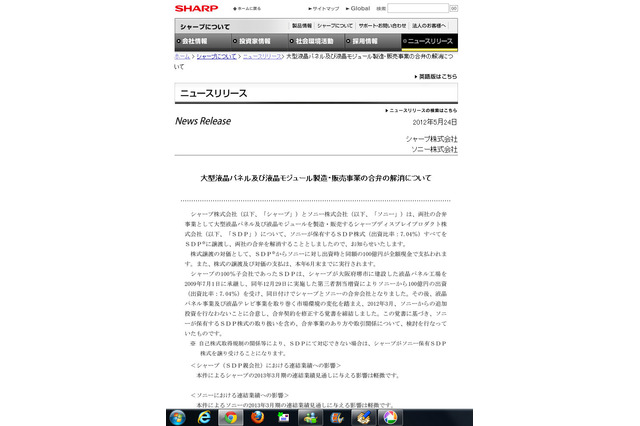
Task: Click the date 2012年5月24日
Action: coord(435,122)
